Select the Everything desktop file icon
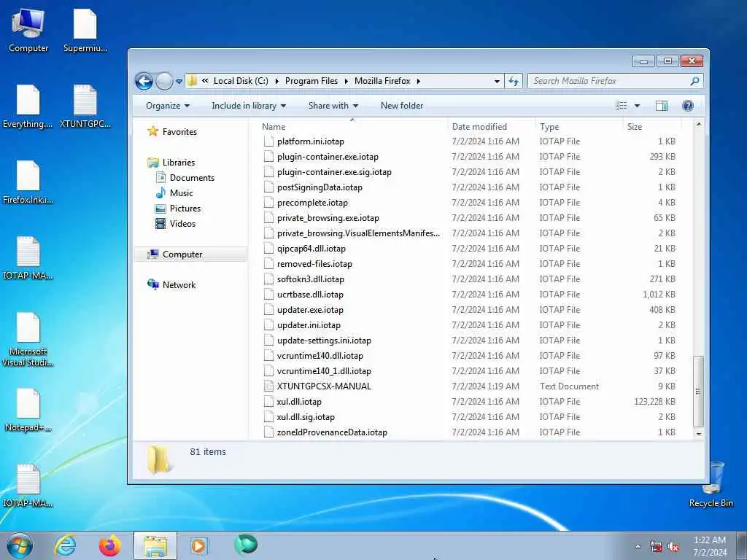The width and height of the screenshot is (747, 560). (x=28, y=106)
